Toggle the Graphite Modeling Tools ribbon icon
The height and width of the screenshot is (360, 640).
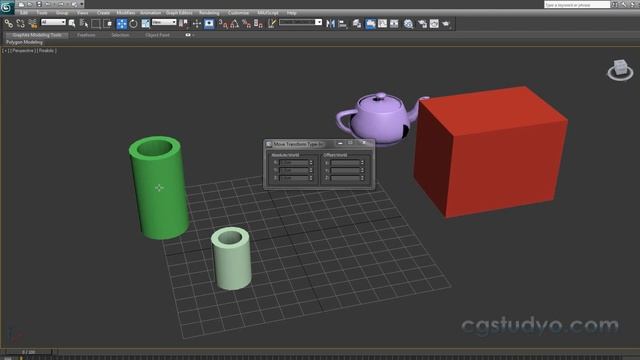370,24
